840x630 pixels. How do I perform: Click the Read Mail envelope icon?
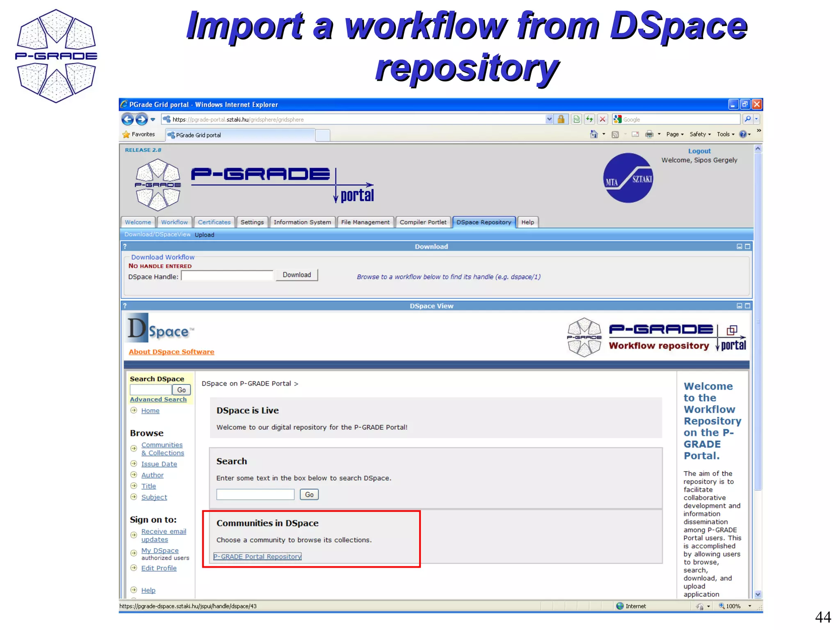(x=635, y=134)
